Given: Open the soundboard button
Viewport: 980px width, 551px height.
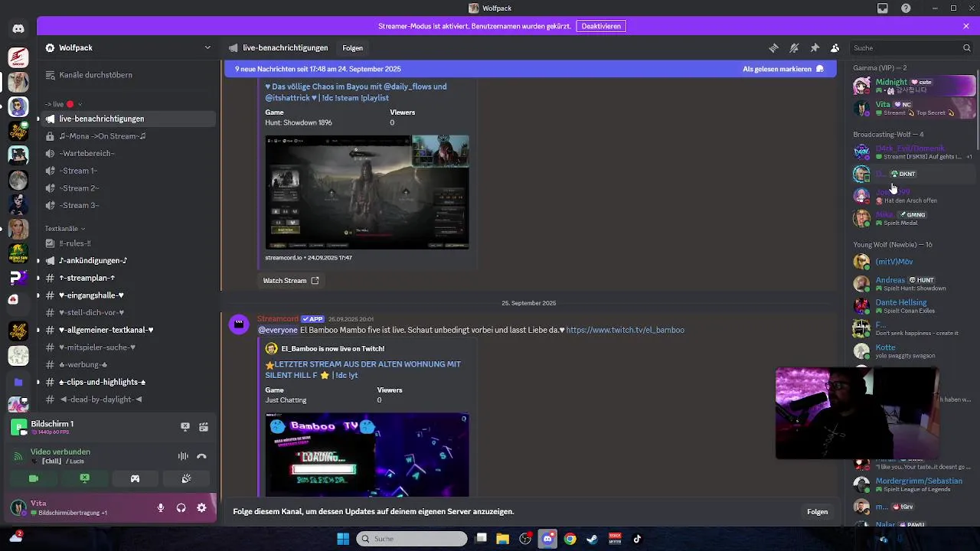Looking at the screenshot, I should point(186,478).
